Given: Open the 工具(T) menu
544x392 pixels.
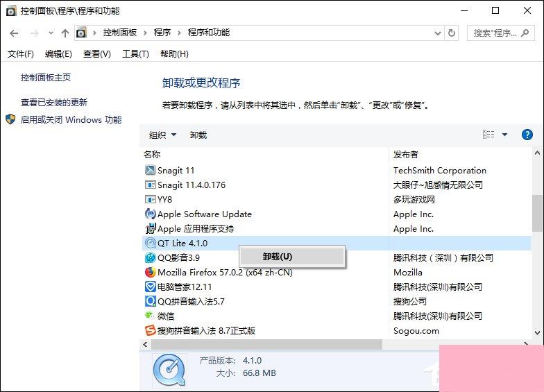Looking at the screenshot, I should coord(135,54).
